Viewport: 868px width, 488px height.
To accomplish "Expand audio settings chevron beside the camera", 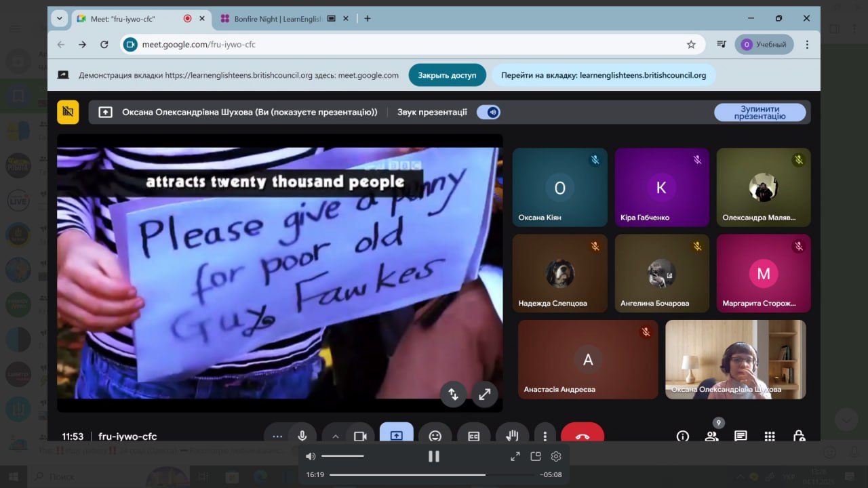I will point(335,436).
